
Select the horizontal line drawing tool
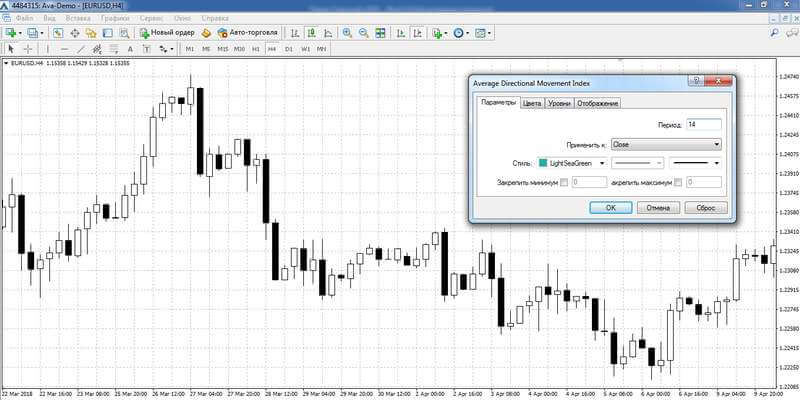point(64,49)
